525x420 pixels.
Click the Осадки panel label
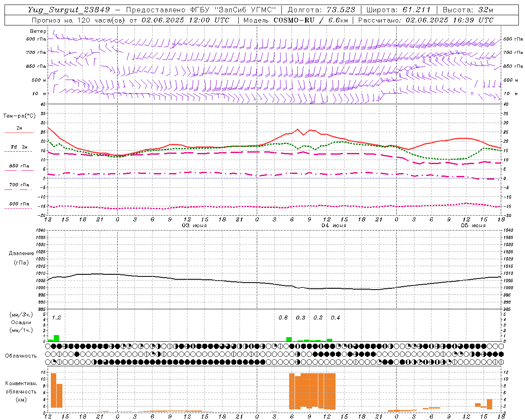click(x=21, y=322)
